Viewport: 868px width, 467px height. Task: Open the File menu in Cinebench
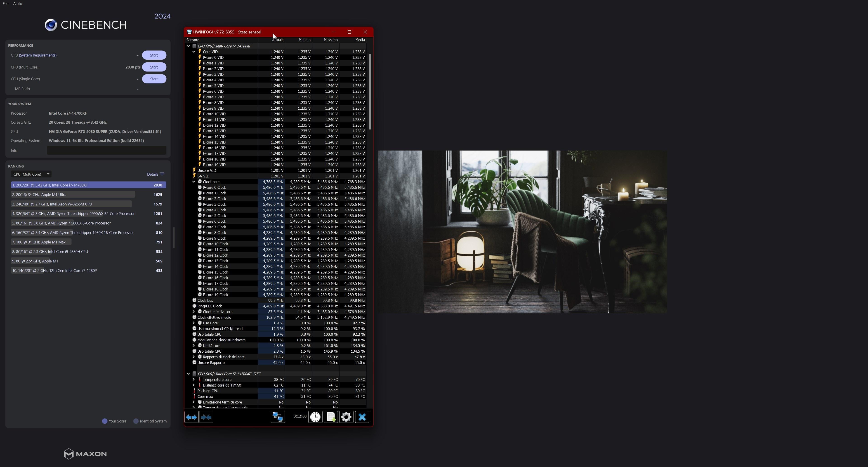click(5, 4)
